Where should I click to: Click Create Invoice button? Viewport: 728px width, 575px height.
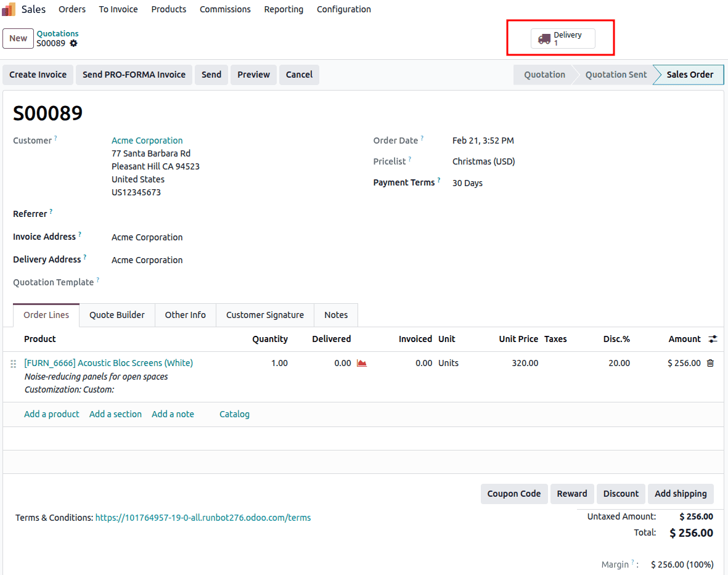click(38, 75)
